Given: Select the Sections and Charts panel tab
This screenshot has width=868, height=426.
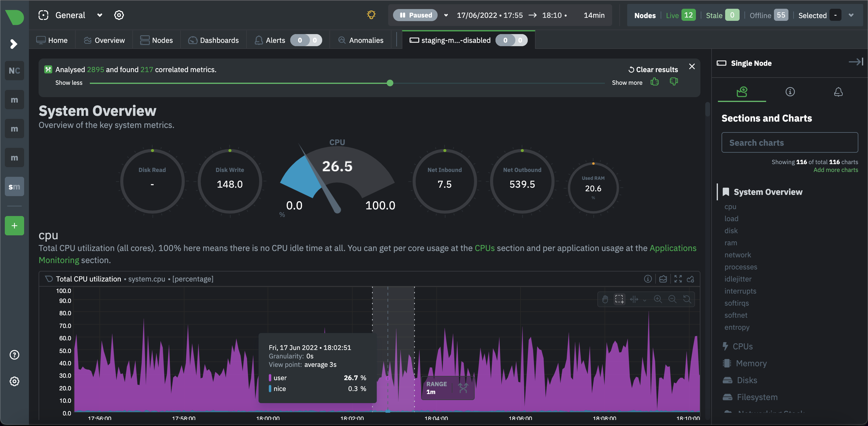Looking at the screenshot, I should [742, 92].
